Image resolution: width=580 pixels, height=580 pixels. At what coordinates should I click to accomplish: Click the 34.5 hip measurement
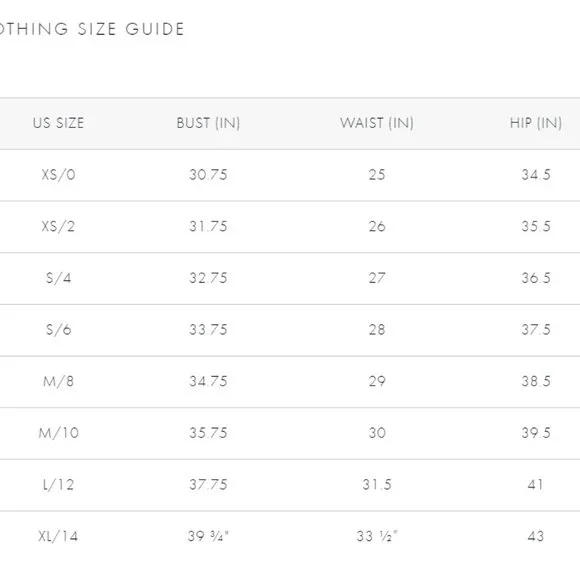[x=536, y=175]
